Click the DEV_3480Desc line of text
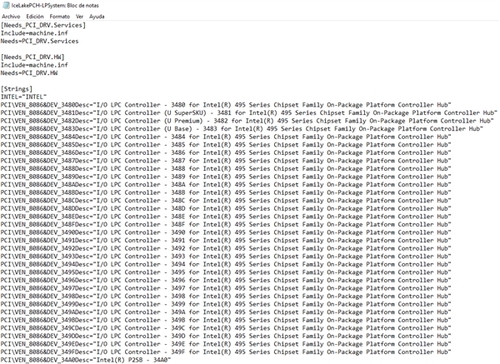 (226, 105)
